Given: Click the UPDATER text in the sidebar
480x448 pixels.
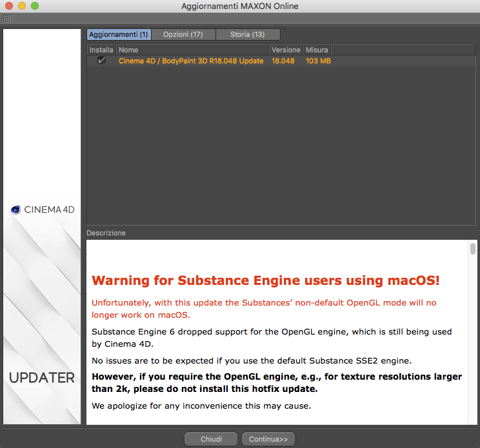Looking at the screenshot, I should [42, 378].
